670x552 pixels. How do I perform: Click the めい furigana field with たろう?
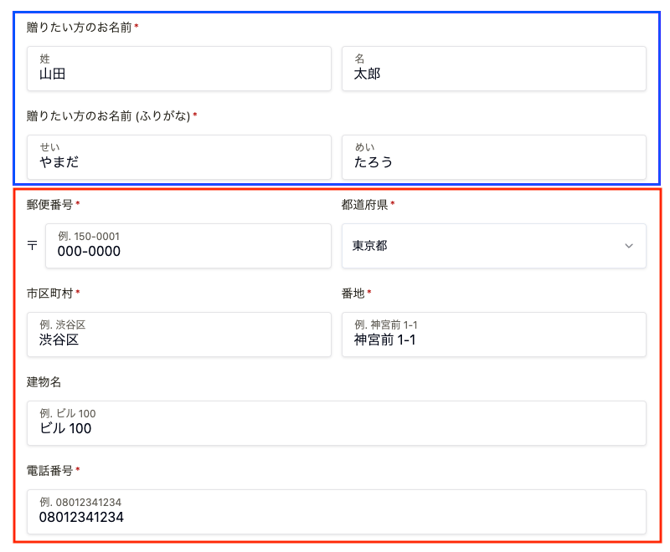click(x=493, y=156)
